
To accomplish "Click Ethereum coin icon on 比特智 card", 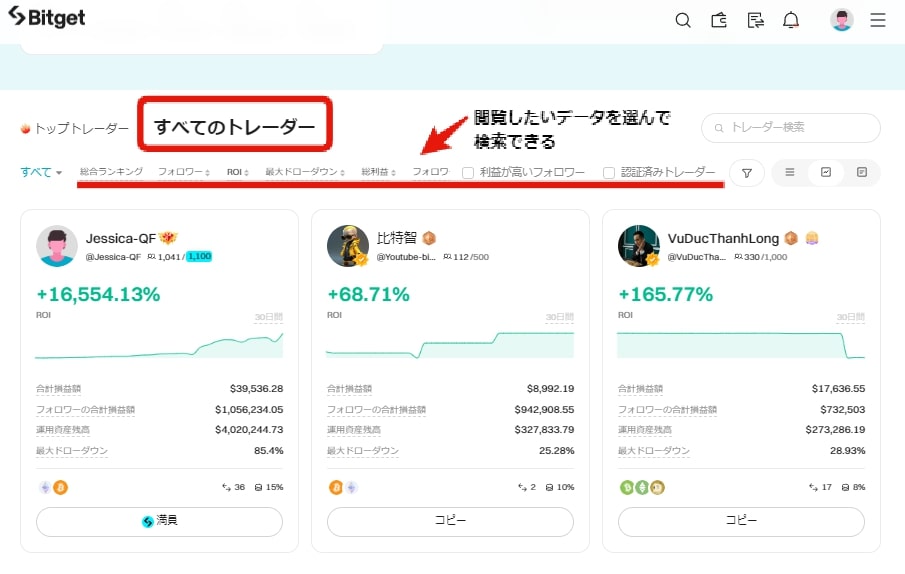I will 351,487.
